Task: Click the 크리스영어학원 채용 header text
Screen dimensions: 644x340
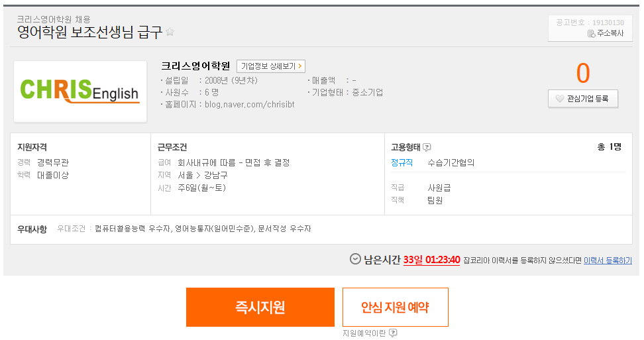Action: pos(54,19)
